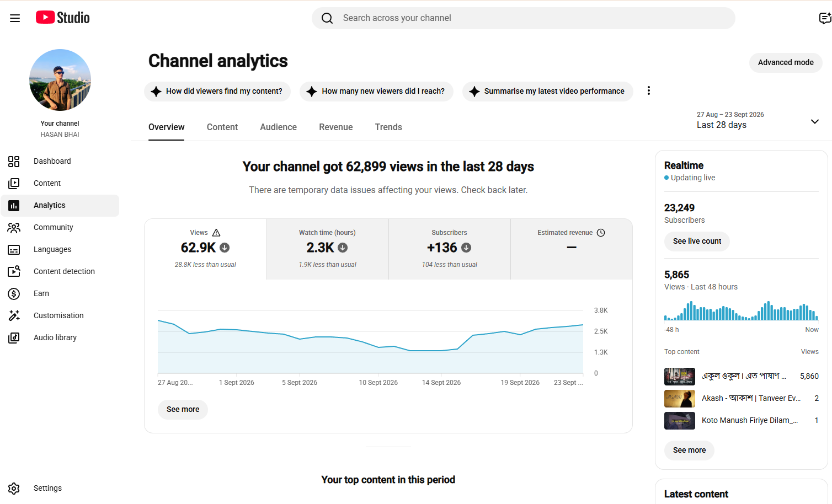Click the Content sidebar icon
This screenshot has width=832, height=504.
(x=14, y=183)
